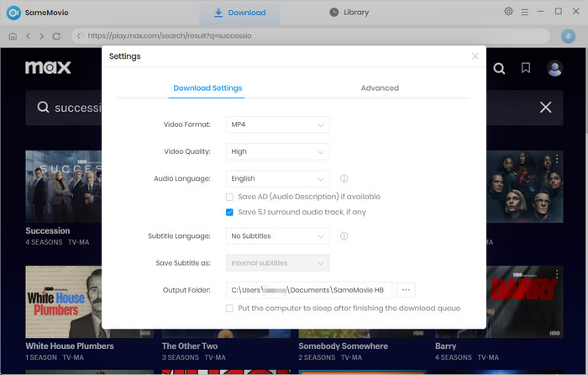This screenshot has height=375, width=588.
Task: Click the settings gear icon in title bar
Action: coord(508,12)
